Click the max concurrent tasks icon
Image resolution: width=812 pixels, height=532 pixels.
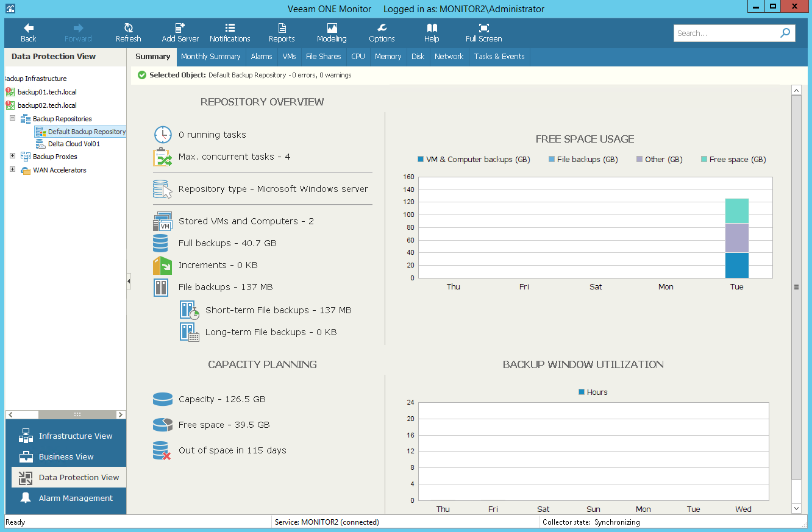(x=163, y=157)
